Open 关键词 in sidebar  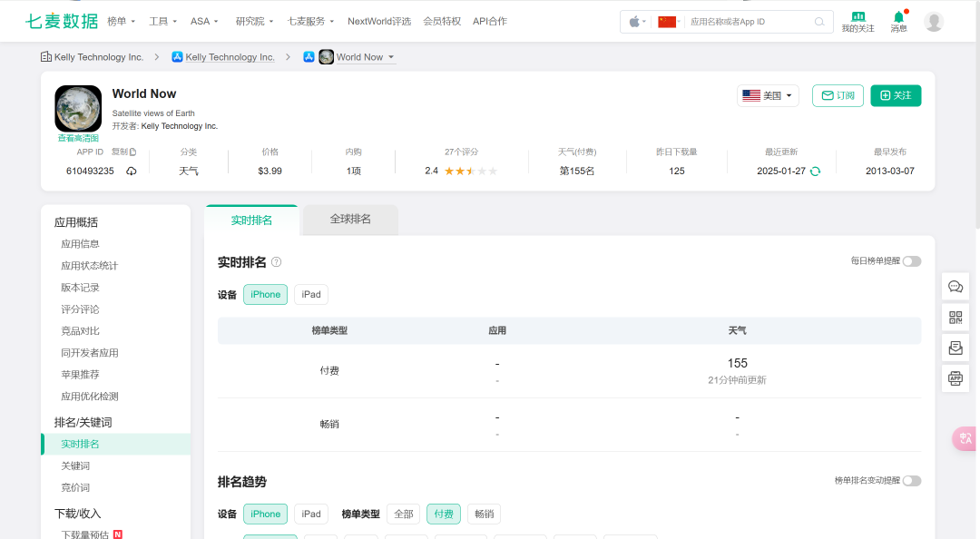pyautogui.click(x=75, y=465)
